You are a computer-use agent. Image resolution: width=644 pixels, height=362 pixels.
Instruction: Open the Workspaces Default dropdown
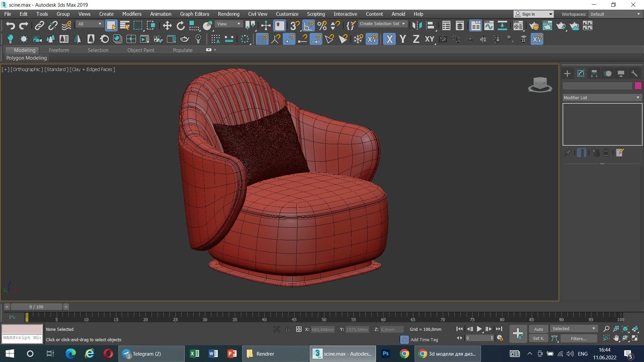coord(615,14)
